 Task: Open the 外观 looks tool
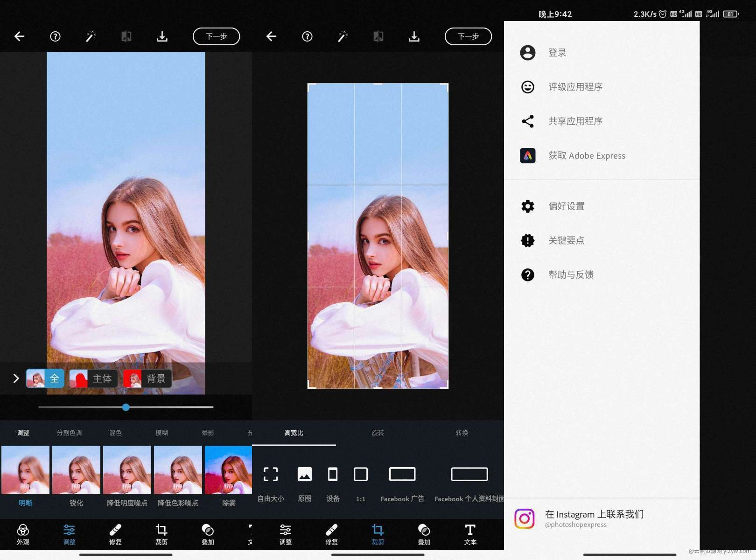tap(23, 534)
